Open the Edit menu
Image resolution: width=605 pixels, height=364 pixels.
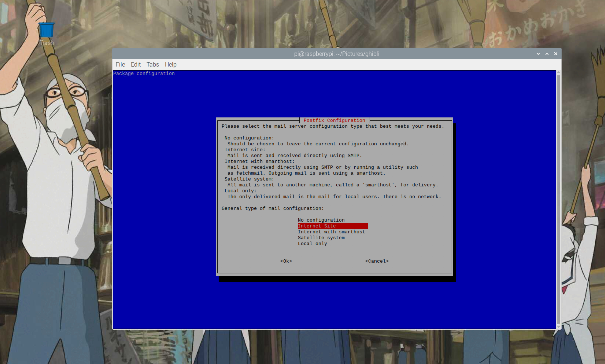(x=135, y=65)
